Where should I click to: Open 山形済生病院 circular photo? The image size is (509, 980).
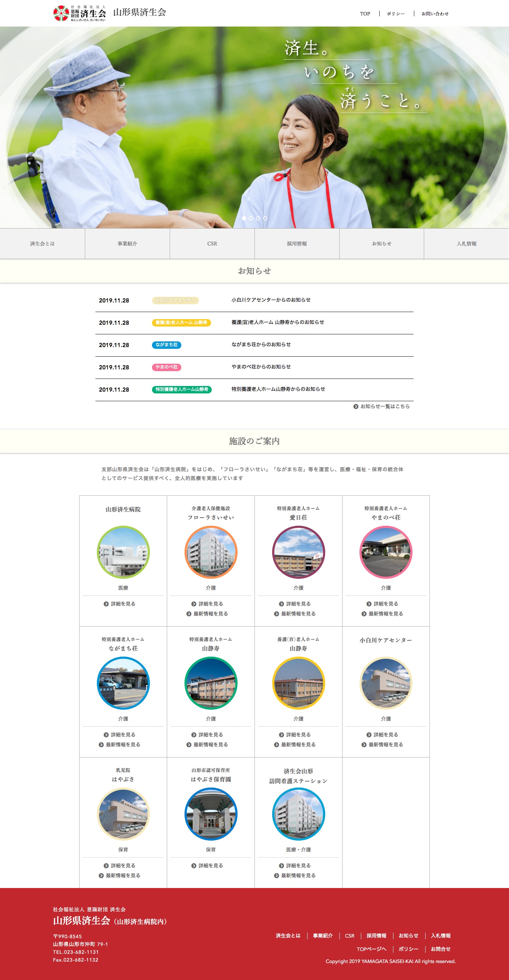tap(123, 552)
